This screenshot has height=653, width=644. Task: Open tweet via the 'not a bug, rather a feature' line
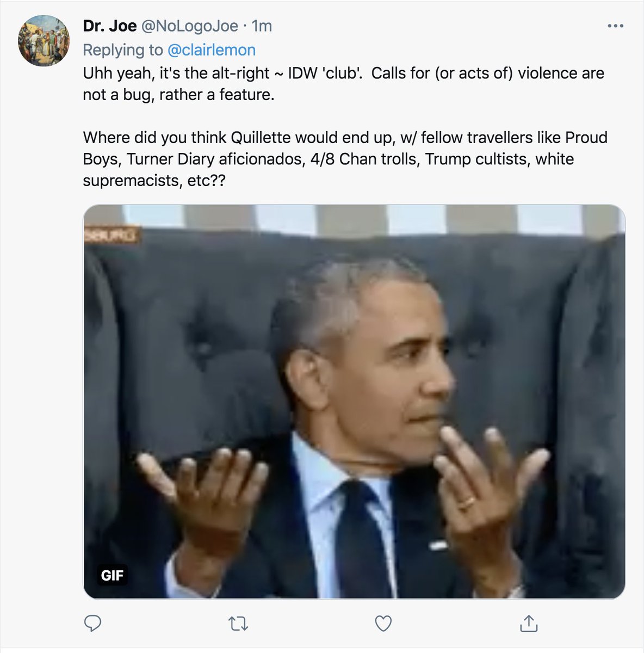[x=179, y=95]
